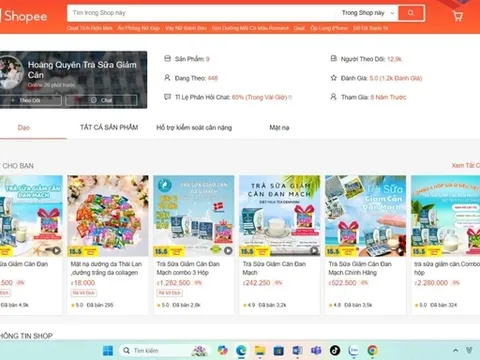Open Microsoft Word from the taskbar
The height and width of the screenshot is (360, 480).
297,350
